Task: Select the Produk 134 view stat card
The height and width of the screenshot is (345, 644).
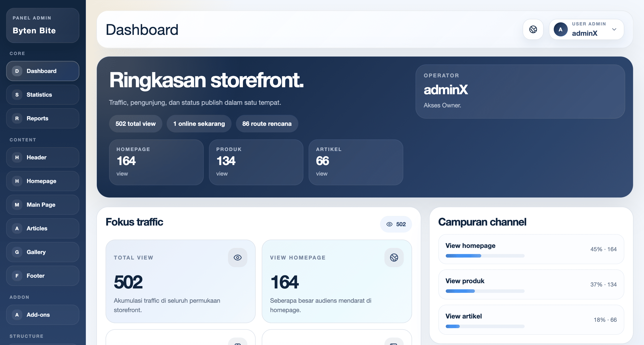Action: click(256, 162)
